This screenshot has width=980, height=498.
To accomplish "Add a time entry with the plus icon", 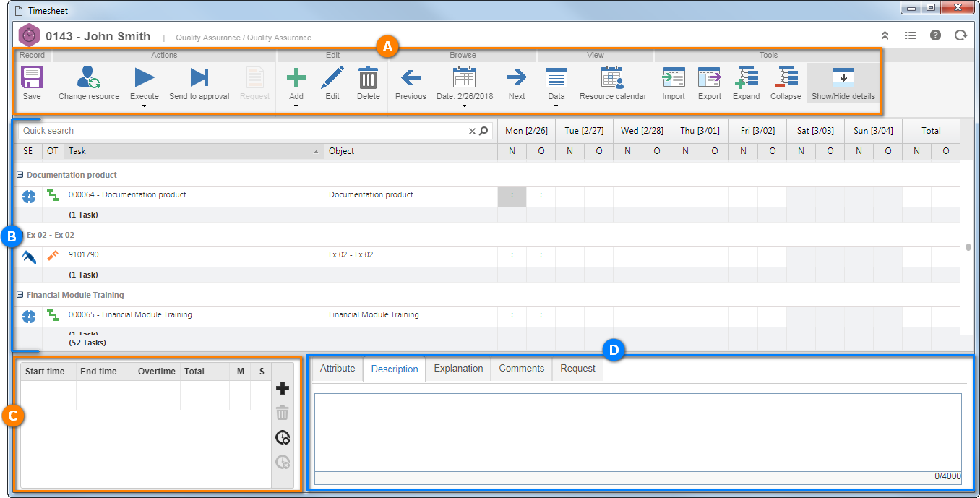I will click(283, 389).
